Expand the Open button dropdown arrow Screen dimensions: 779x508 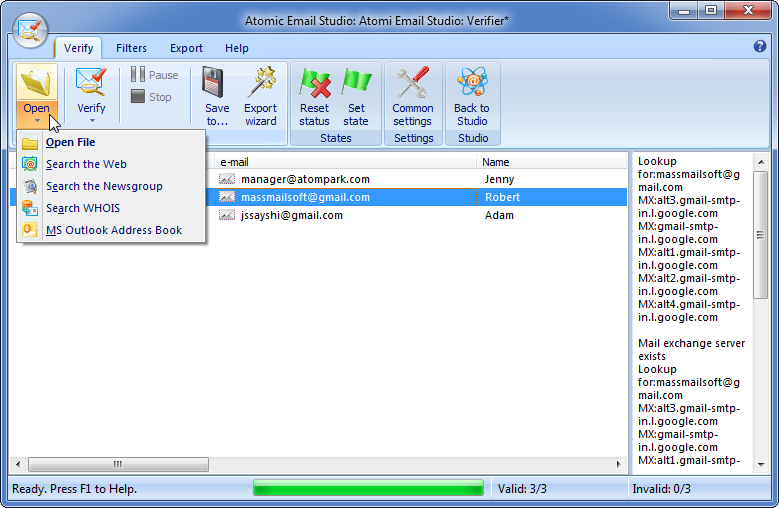(x=37, y=121)
